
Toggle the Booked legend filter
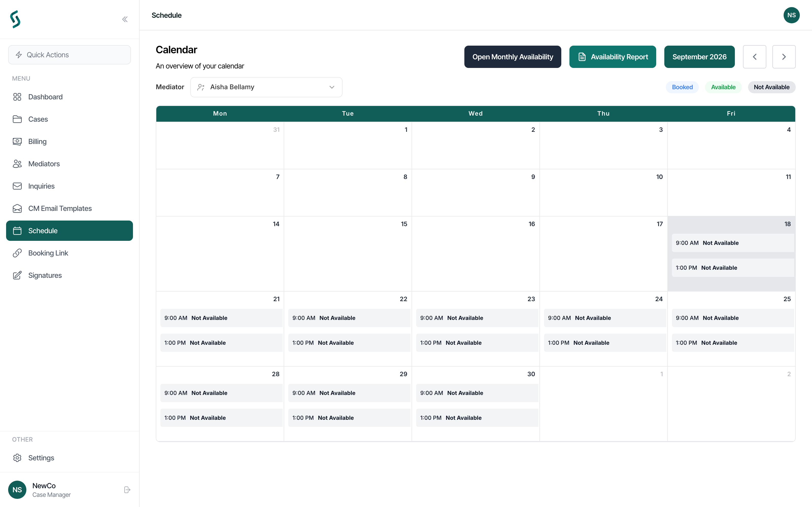tap(682, 87)
